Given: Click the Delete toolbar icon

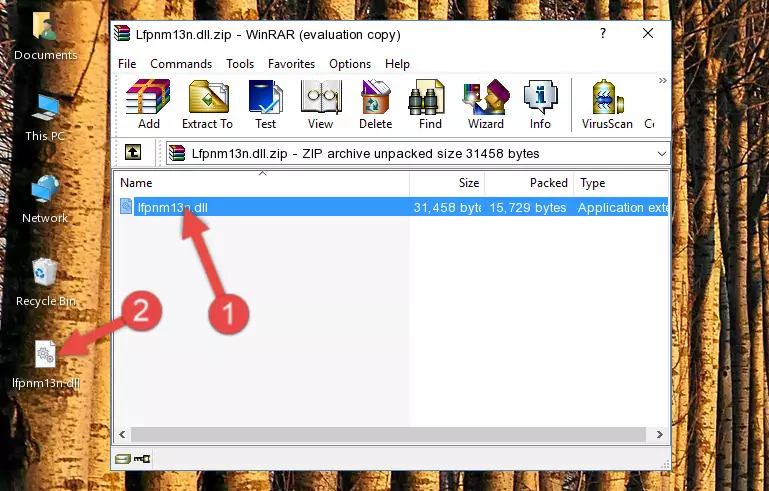Looking at the screenshot, I should point(376,104).
